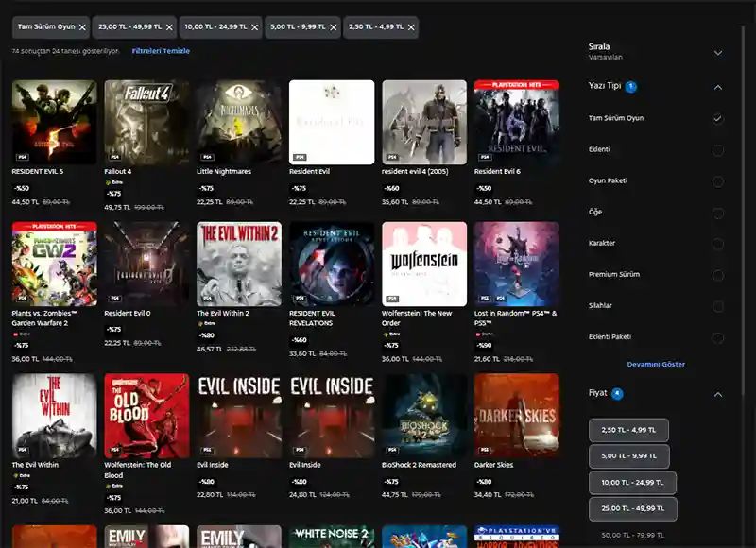This screenshot has width=756, height=548.
Task: Click the Resident Evil 0 title text
Action: tap(128, 314)
